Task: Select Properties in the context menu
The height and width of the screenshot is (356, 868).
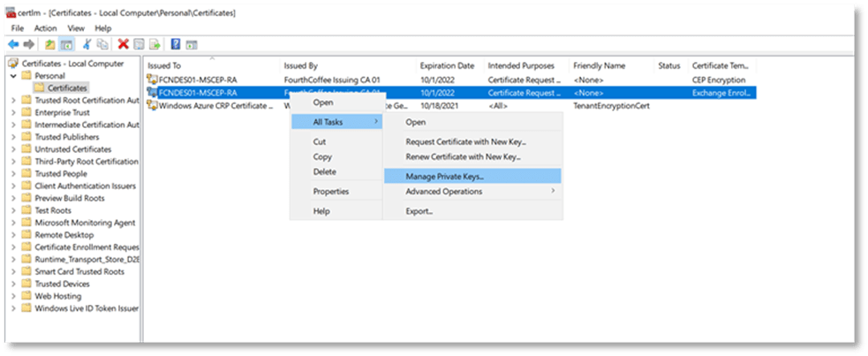Action: 330,192
